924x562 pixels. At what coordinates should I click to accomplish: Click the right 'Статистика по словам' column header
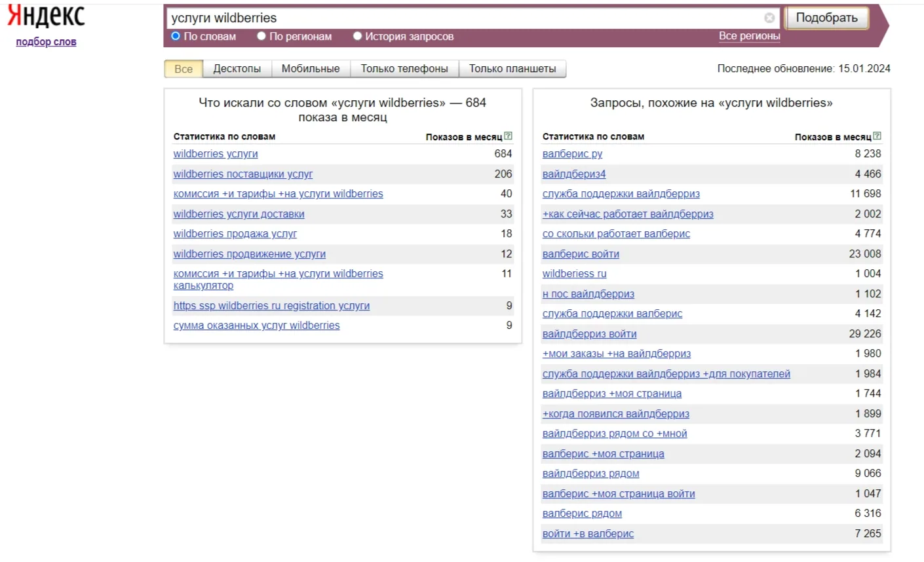(593, 136)
